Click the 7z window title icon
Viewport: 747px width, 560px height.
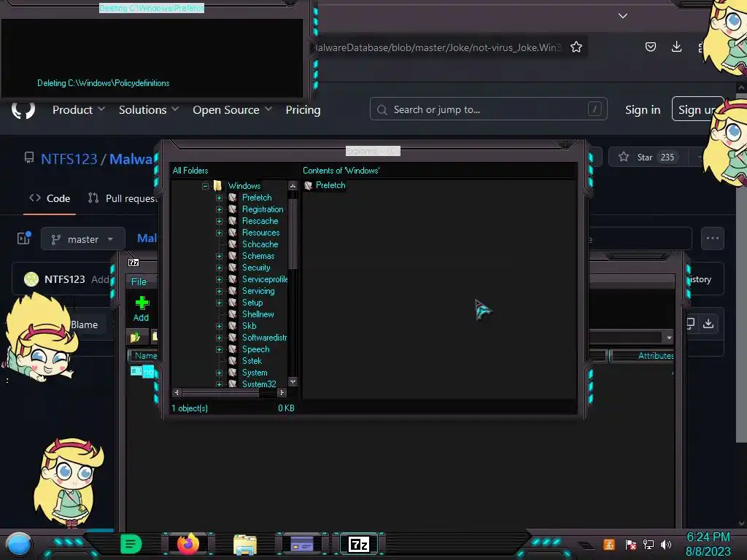coord(133,262)
